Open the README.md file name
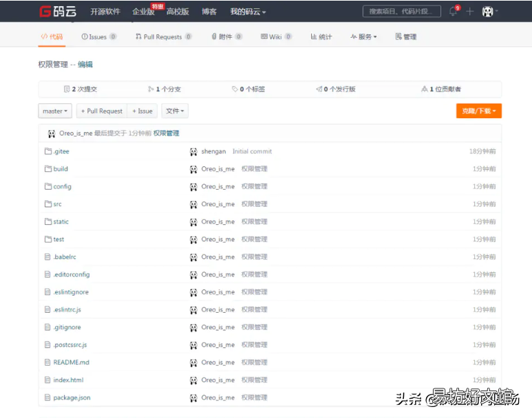This screenshot has width=532, height=418. pyautogui.click(x=72, y=362)
